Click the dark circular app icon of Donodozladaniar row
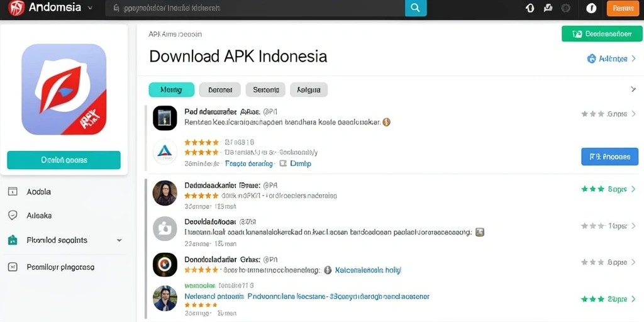This screenshot has width=644, height=322. [165, 265]
